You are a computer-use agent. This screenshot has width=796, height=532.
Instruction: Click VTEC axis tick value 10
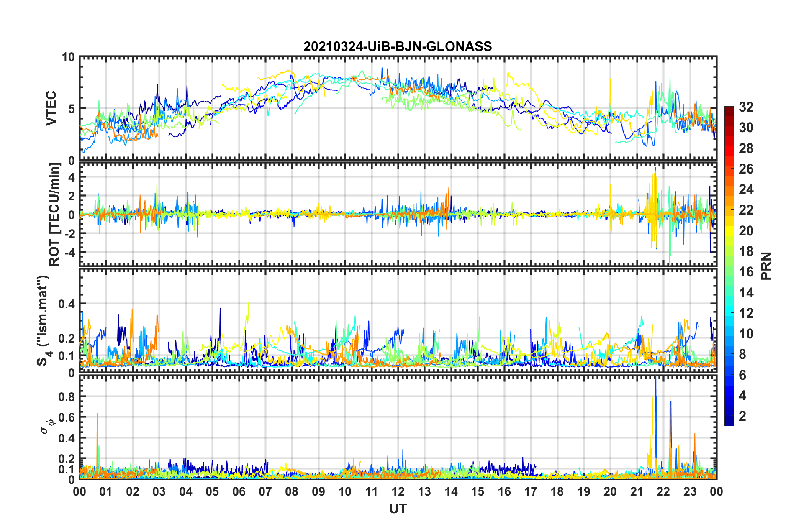pyautogui.click(x=68, y=57)
